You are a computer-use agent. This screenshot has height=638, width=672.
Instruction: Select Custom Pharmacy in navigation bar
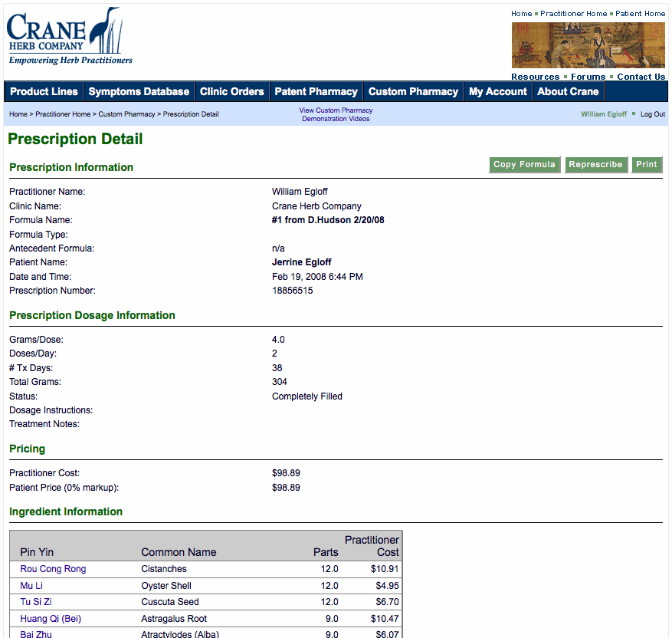tap(413, 91)
